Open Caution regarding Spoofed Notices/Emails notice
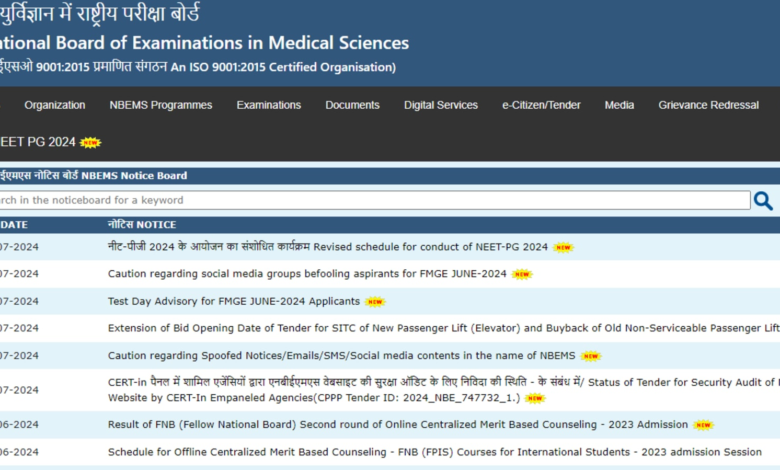The width and height of the screenshot is (780, 470). 341,356
